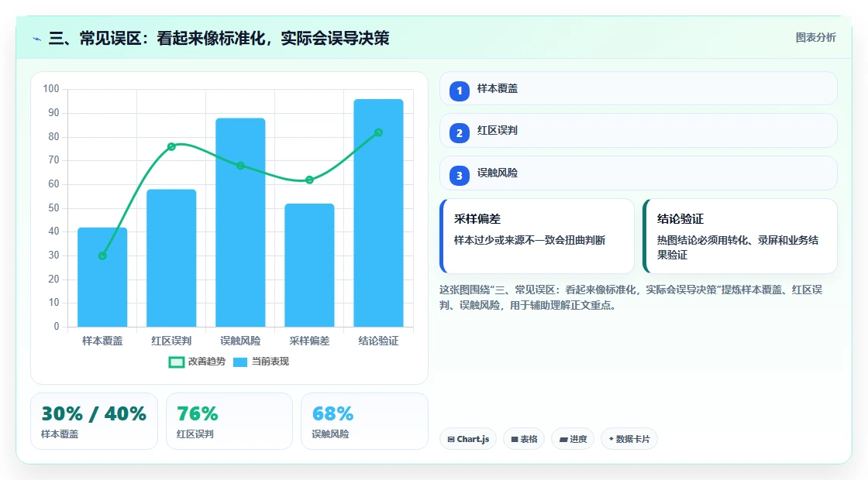868x480 pixels.
Task: Click the 误触风险 bar in chart
Action: 240,222
